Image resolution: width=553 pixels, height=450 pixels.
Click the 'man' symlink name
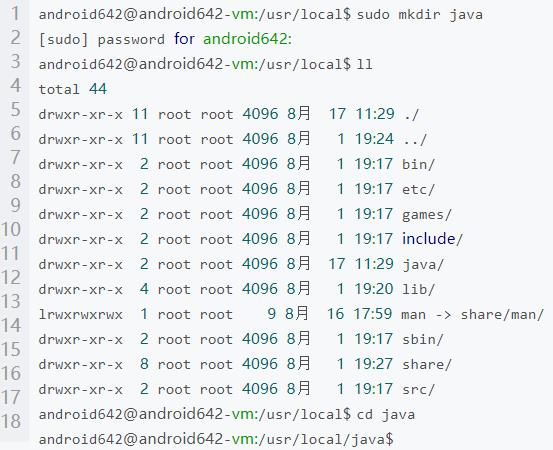[x=413, y=314]
